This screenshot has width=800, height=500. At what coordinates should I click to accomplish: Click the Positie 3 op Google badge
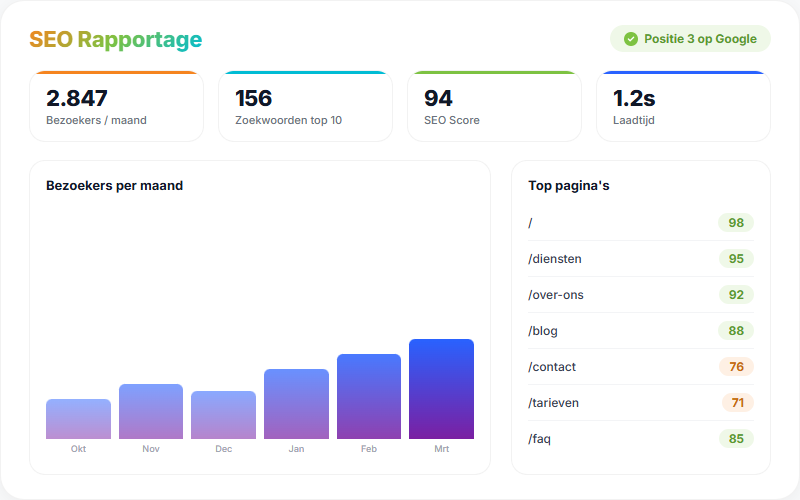(x=690, y=39)
